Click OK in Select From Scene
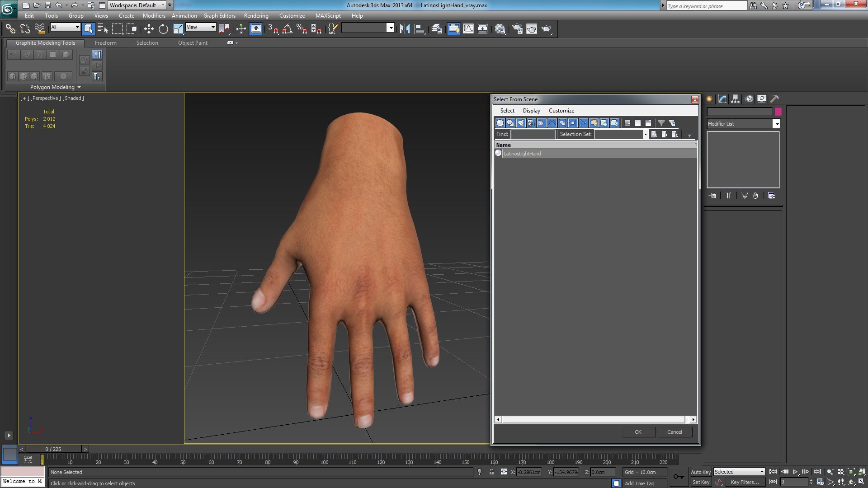 [638, 432]
